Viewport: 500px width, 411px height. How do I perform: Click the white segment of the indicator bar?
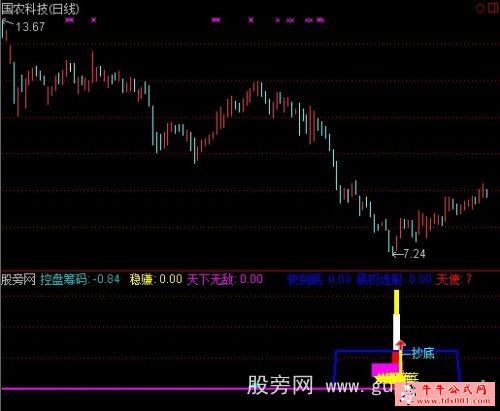click(x=397, y=332)
